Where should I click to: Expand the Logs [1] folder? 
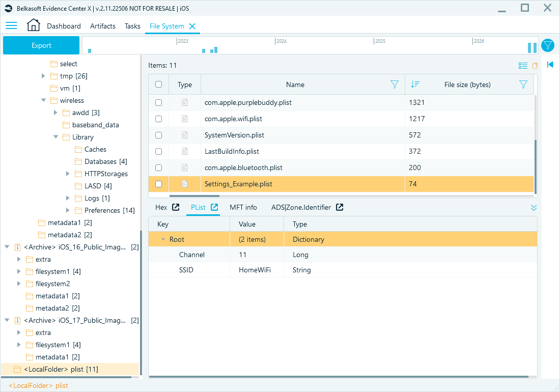[68, 198]
